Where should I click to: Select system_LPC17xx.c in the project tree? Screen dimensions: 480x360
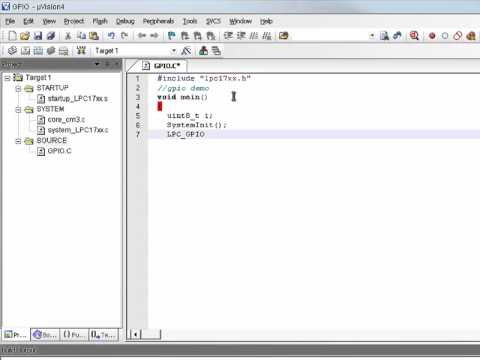tap(78, 130)
